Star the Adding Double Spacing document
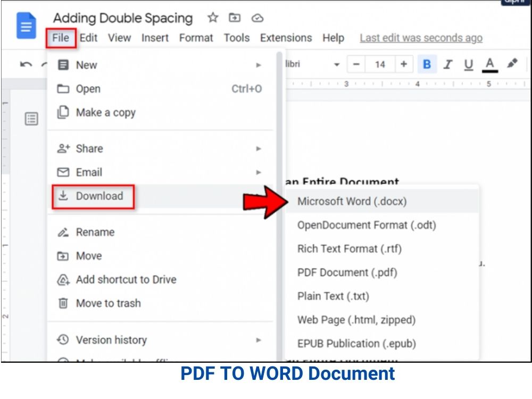Screen dimensions: 532x399 (213, 18)
